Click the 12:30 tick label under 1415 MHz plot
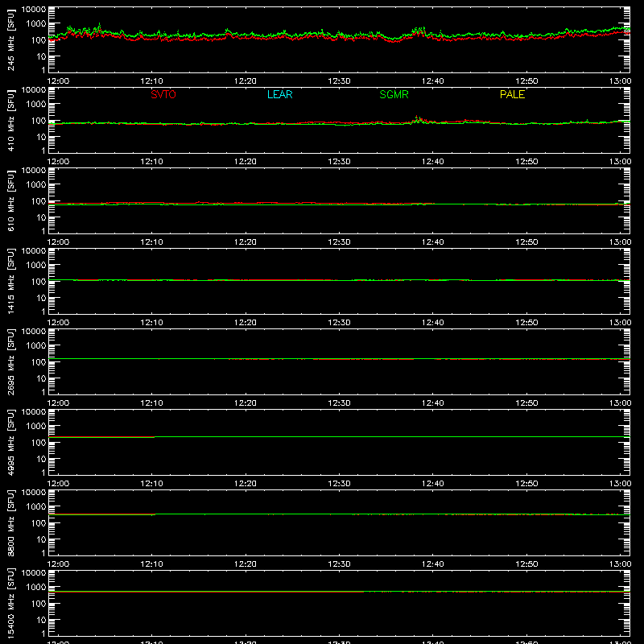Screen dimensions: 644x644 point(339,323)
